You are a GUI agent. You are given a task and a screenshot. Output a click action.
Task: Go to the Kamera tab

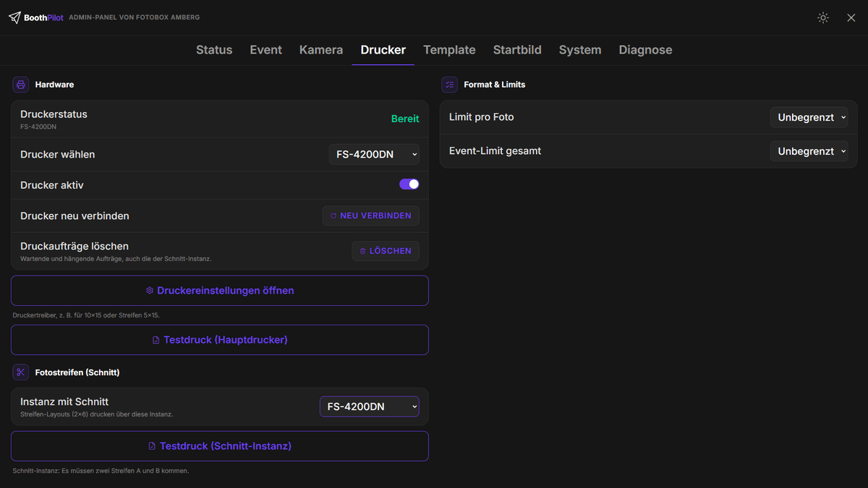click(321, 50)
